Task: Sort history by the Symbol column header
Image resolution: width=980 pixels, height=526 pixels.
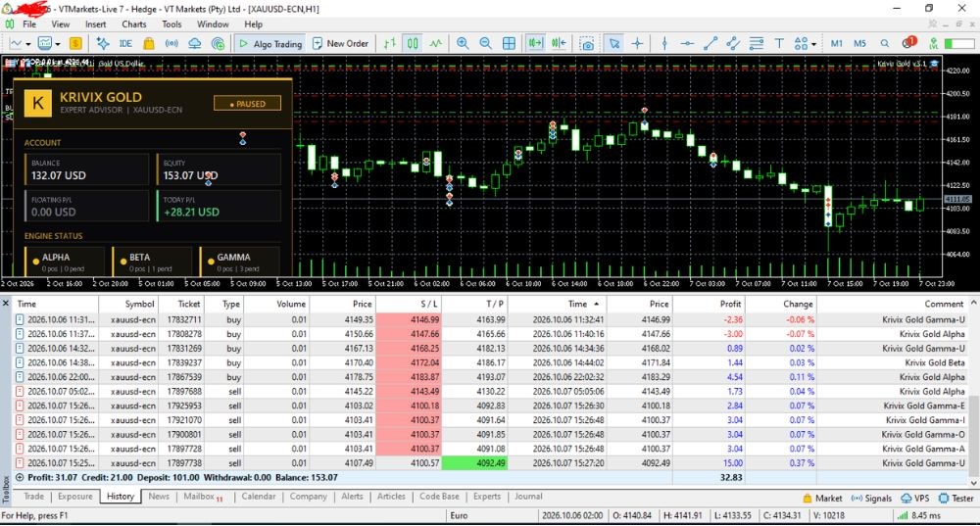Action: pyautogui.click(x=128, y=305)
